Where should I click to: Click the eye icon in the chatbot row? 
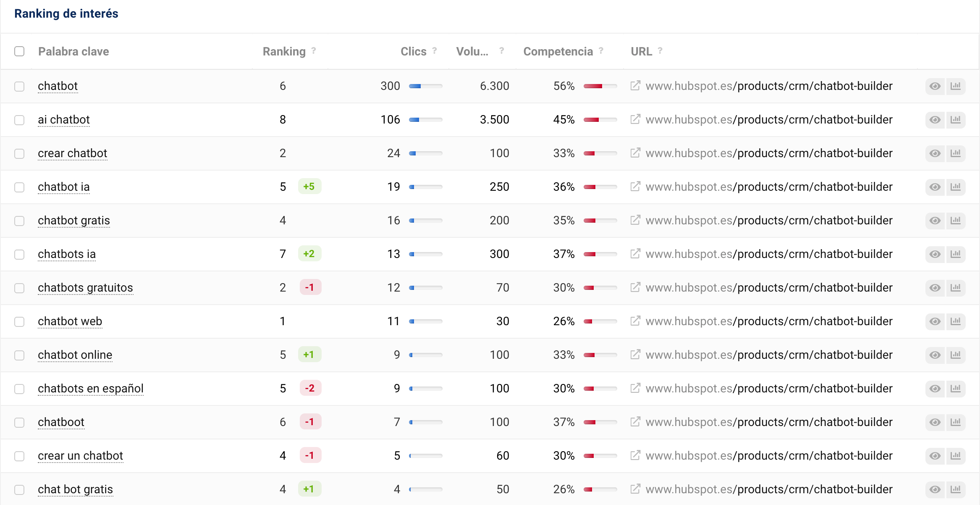(935, 86)
